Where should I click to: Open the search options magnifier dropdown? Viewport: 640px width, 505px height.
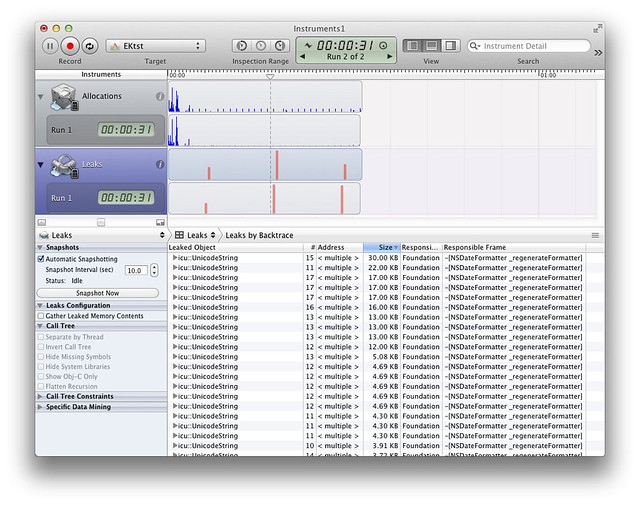[475, 46]
